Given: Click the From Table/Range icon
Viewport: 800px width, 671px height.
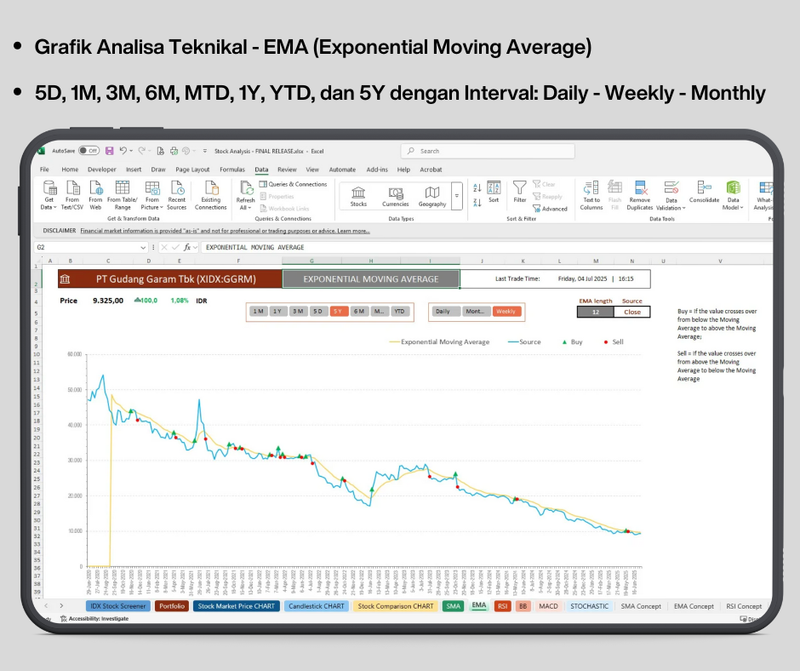Looking at the screenshot, I should click(x=122, y=195).
